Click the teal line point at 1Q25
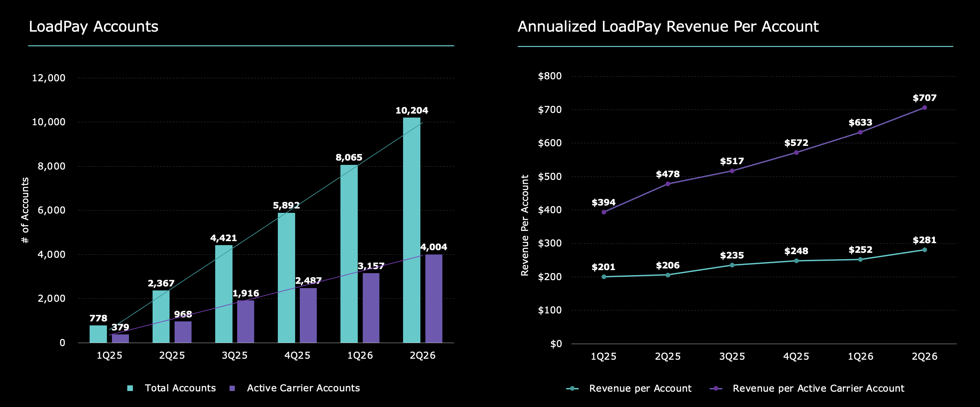This screenshot has width=980, height=407. point(604,276)
